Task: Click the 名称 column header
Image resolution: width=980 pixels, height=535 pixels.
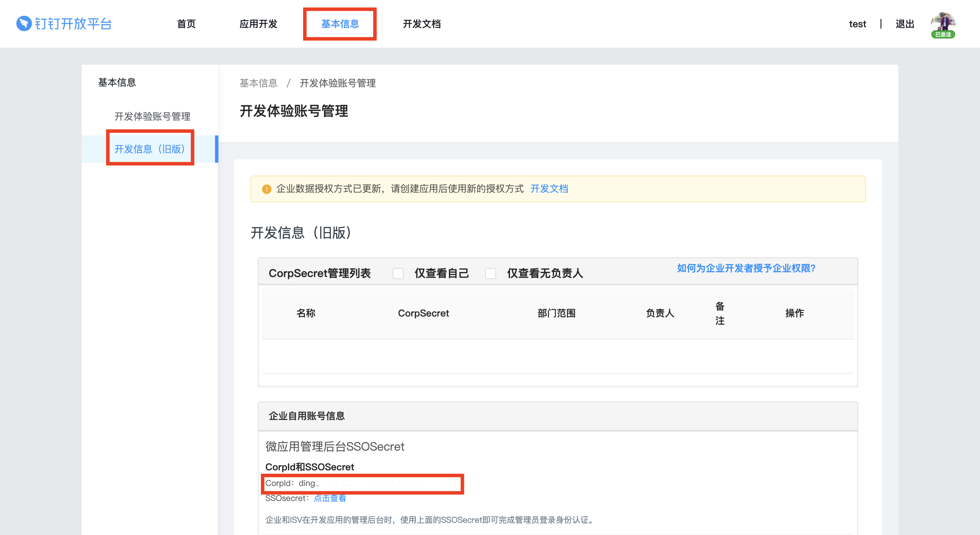Action: pyautogui.click(x=306, y=313)
